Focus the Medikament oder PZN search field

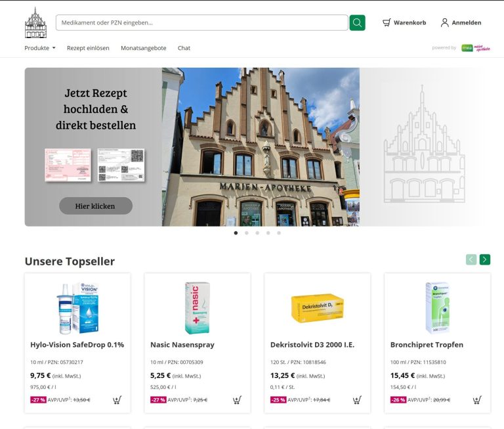tap(202, 23)
